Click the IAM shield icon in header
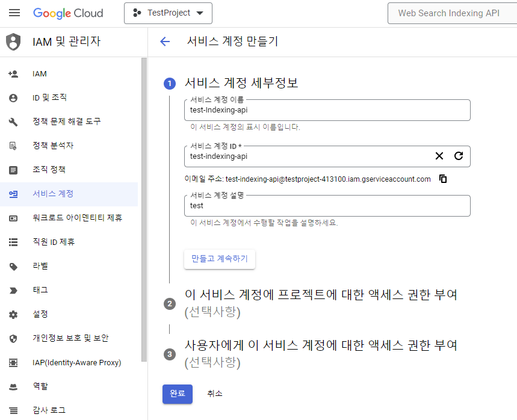 (x=13, y=42)
